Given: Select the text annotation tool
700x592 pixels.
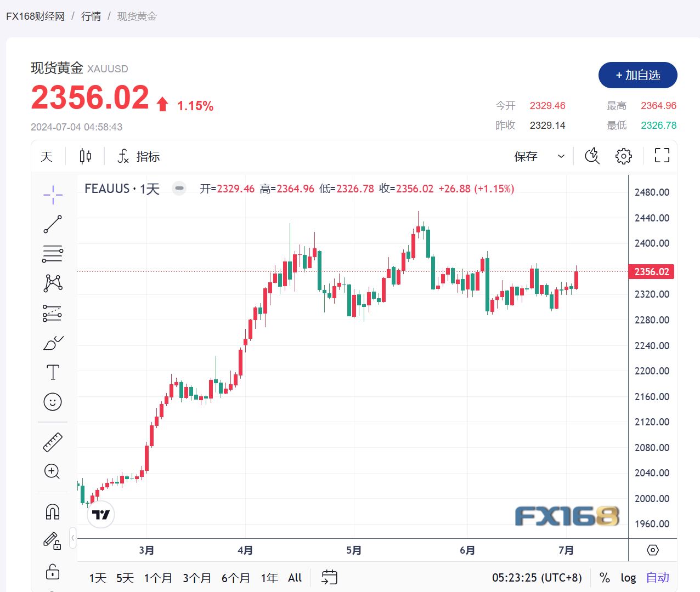Looking at the screenshot, I should pyautogui.click(x=53, y=373).
